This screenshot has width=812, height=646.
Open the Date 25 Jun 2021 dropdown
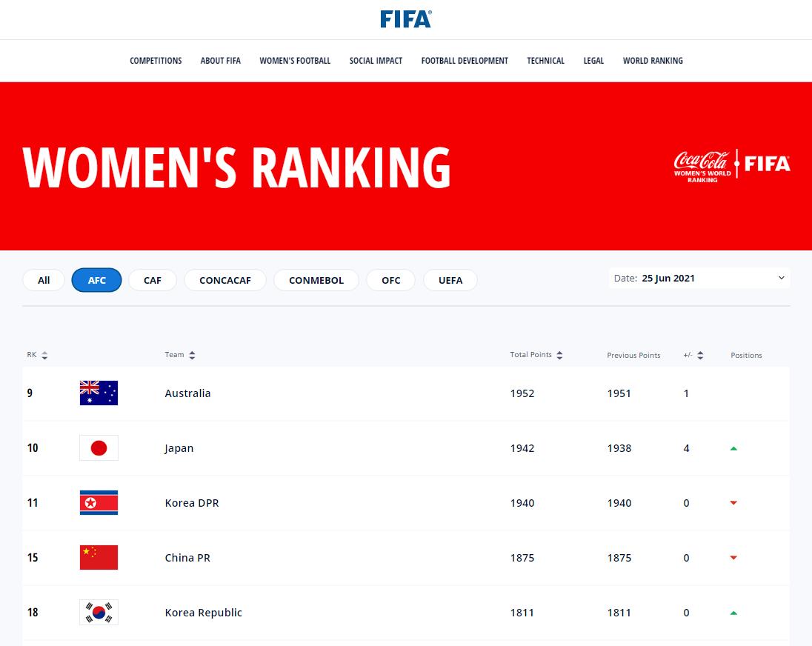coord(699,278)
